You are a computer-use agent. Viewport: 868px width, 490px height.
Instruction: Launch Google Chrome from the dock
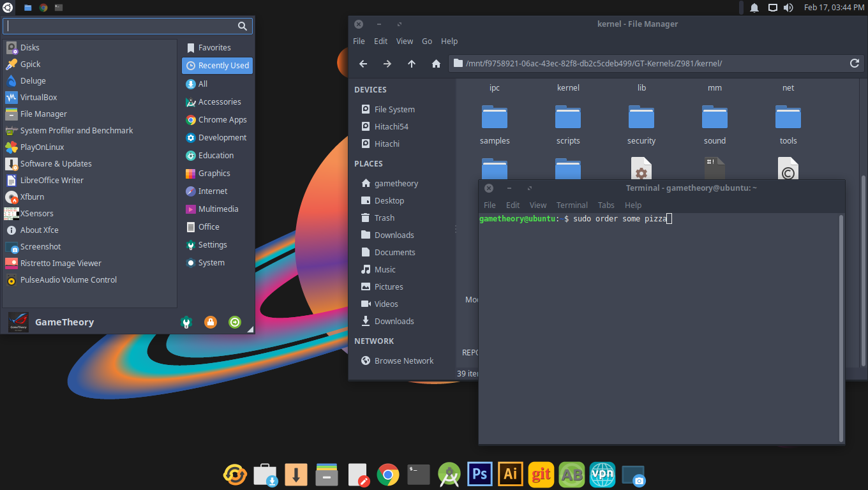coord(388,475)
